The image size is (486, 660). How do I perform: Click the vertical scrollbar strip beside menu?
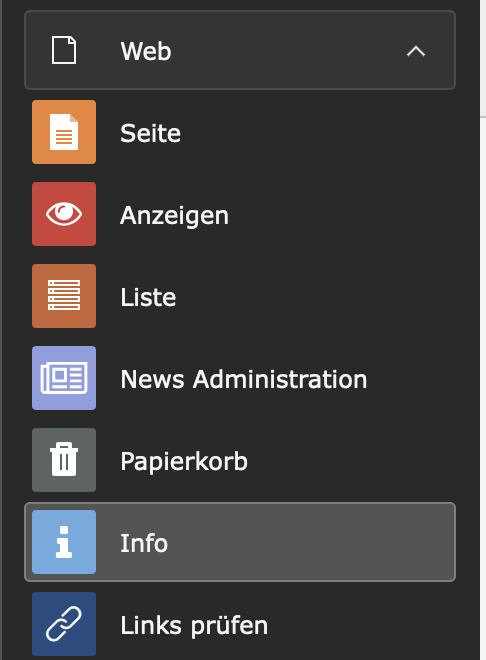tap(483, 330)
